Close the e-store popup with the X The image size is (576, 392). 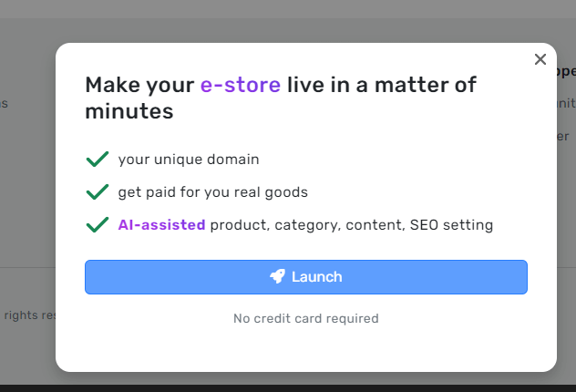tap(540, 59)
